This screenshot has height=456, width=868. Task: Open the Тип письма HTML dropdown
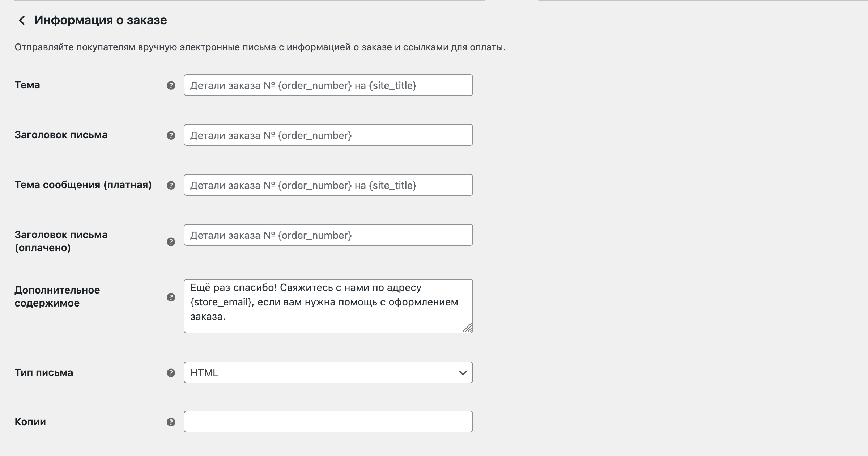tap(328, 372)
